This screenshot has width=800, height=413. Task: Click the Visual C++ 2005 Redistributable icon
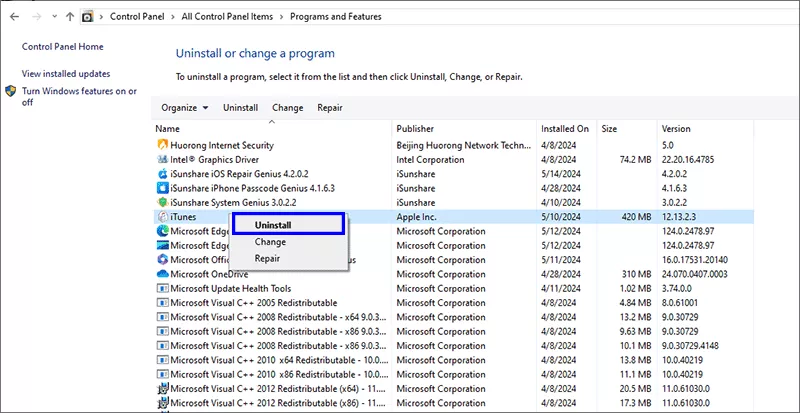click(x=163, y=303)
